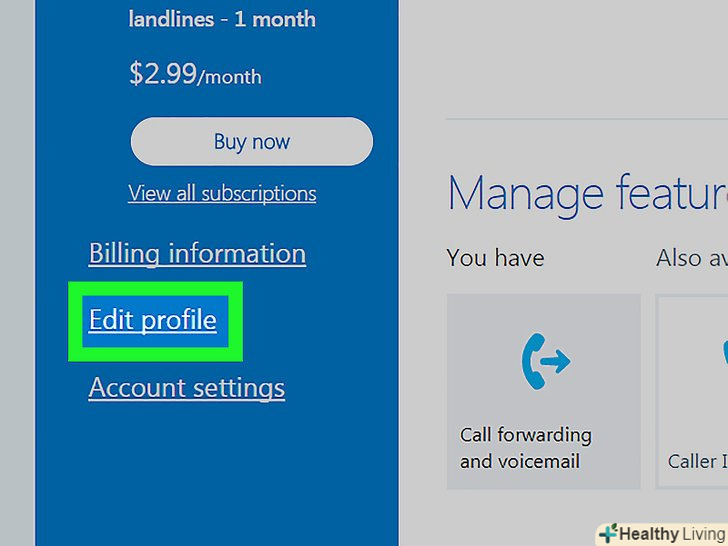Select the Call forwarding and voicemail label

click(x=526, y=448)
